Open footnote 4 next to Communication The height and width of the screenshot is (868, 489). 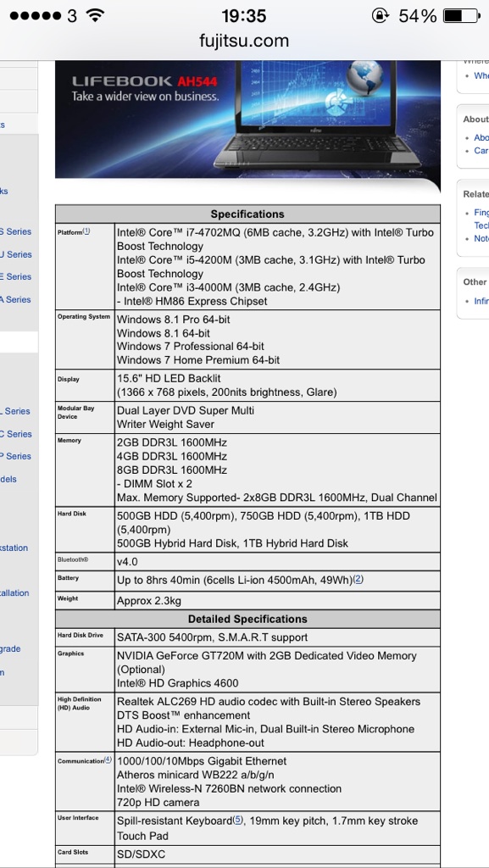[108, 760]
